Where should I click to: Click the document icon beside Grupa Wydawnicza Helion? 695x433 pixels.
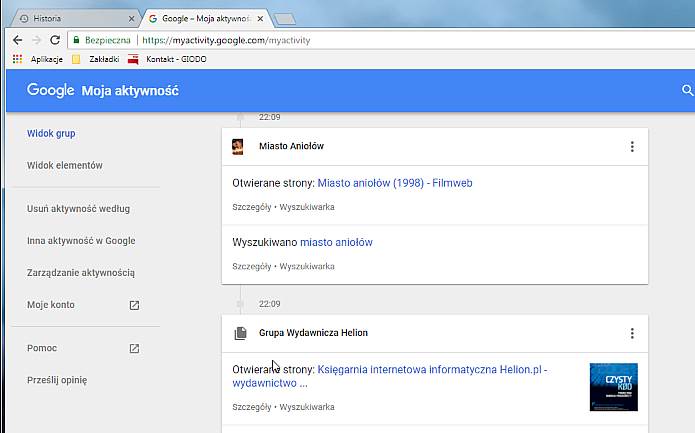click(x=240, y=333)
